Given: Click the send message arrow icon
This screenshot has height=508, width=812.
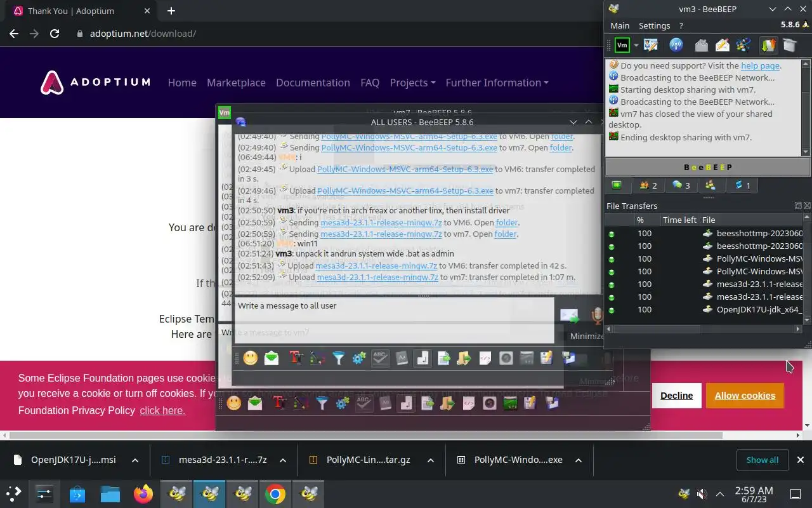Looking at the screenshot, I should tap(569, 316).
